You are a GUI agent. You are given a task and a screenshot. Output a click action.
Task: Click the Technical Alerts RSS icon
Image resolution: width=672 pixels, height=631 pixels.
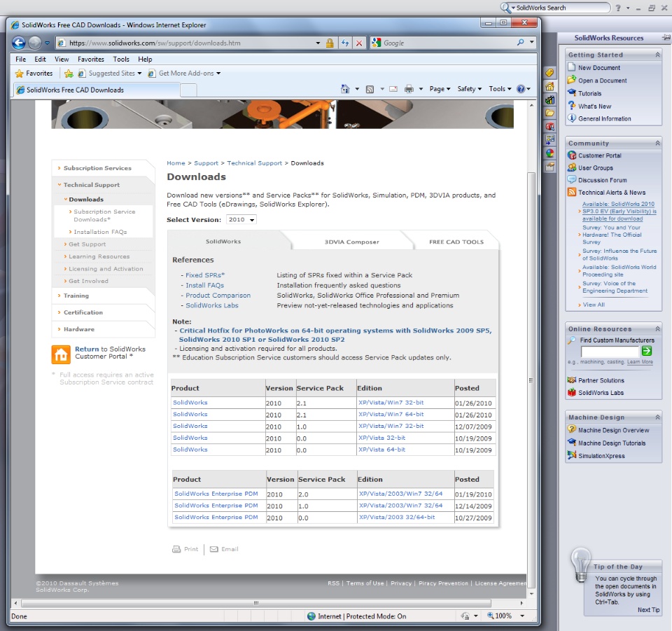(572, 192)
